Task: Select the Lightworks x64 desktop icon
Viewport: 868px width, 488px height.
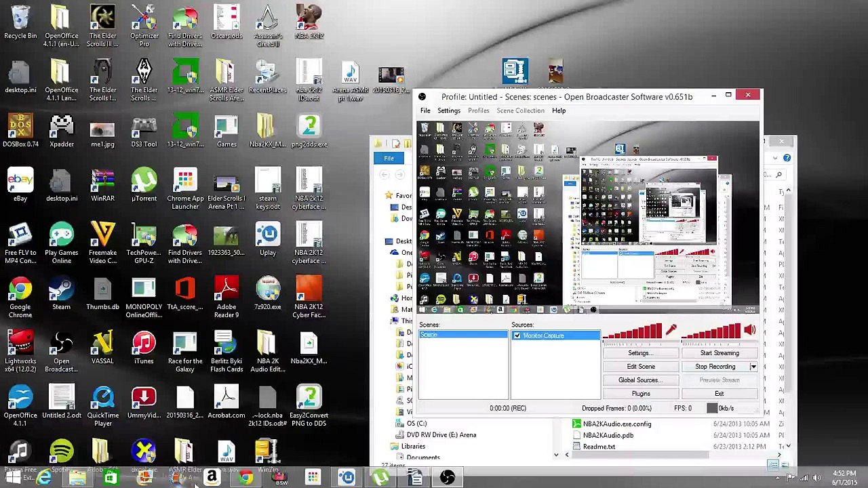Action: coord(20,352)
